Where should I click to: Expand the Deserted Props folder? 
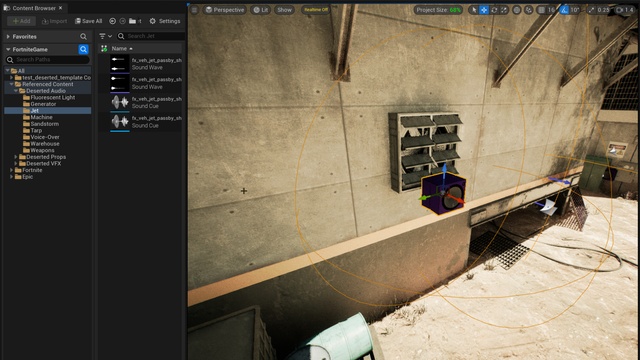point(16,157)
